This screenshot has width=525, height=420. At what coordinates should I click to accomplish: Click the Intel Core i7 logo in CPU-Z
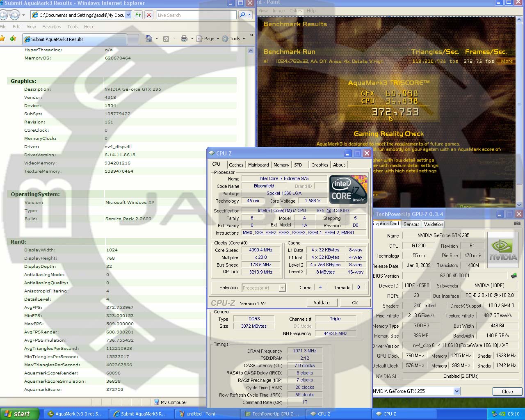click(349, 189)
